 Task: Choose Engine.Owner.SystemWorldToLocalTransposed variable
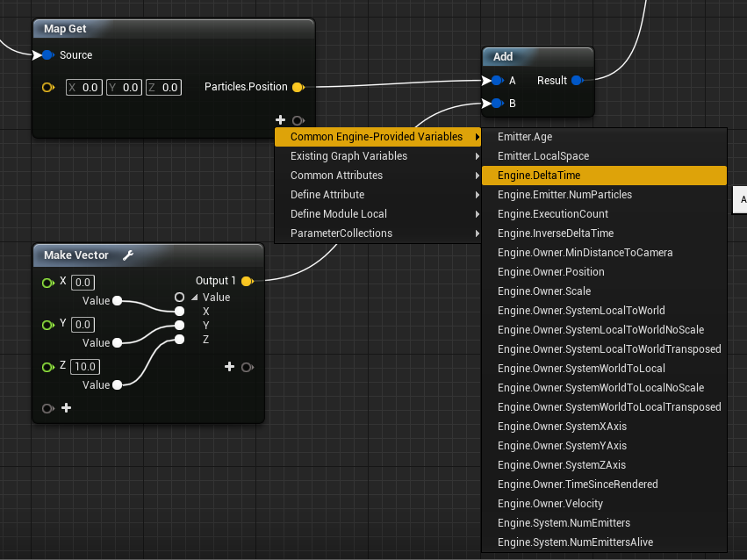605,407
